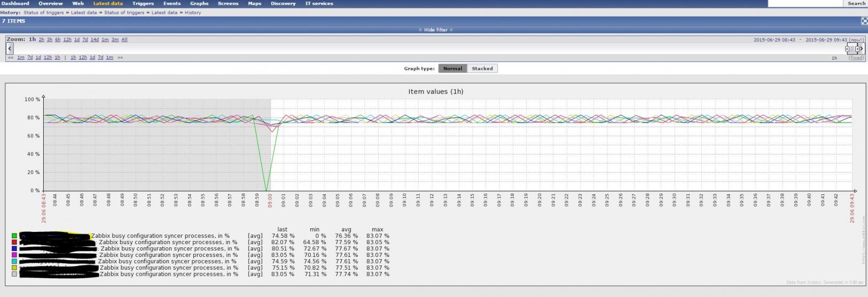Viewport: 868px width, 297px height.
Task: Click the '7 ITEMS' header text
Action: [13, 21]
